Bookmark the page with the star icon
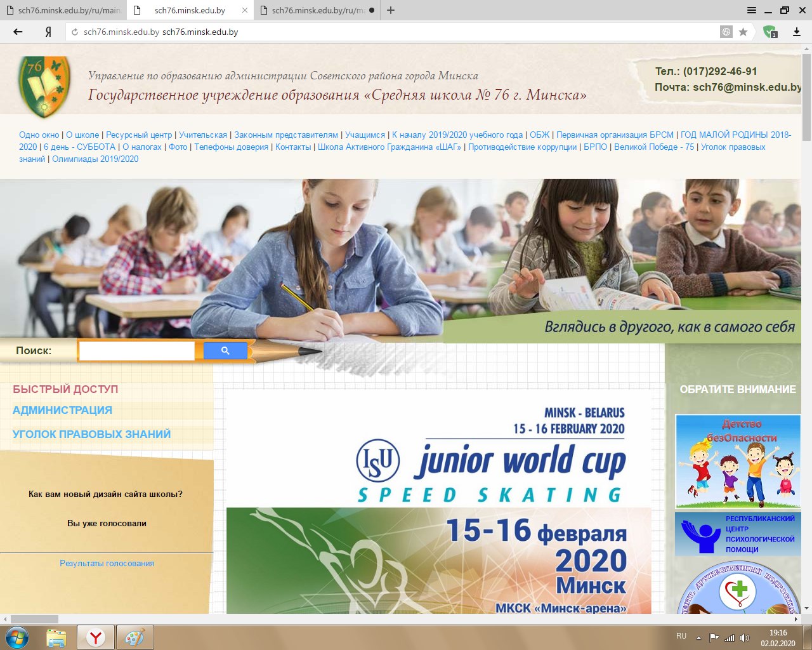Image resolution: width=812 pixels, height=650 pixels. pos(743,32)
